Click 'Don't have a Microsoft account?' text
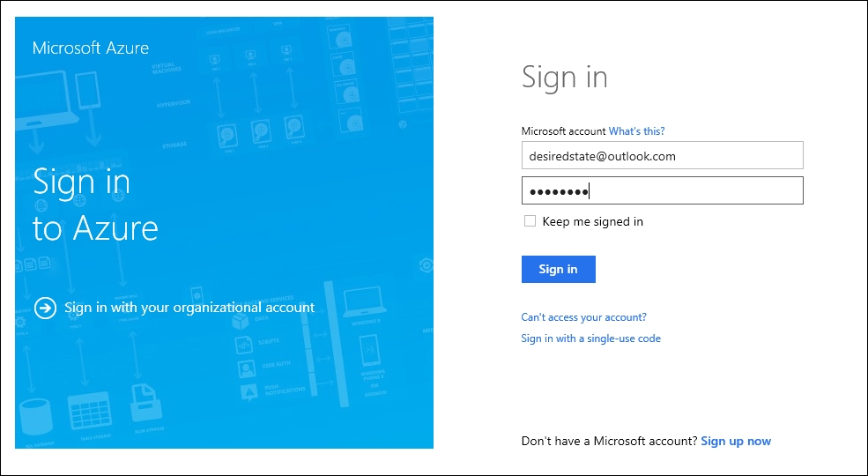This screenshot has height=476, width=868. tap(610, 441)
